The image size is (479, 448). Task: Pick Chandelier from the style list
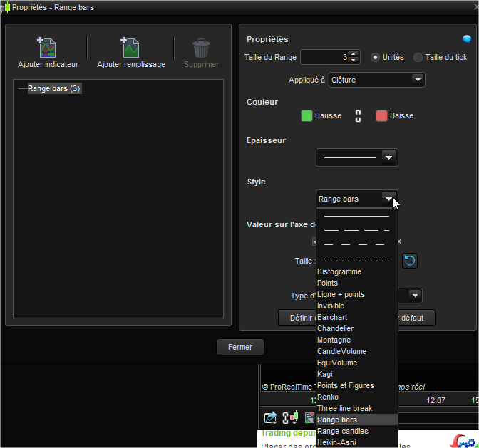pyautogui.click(x=335, y=328)
